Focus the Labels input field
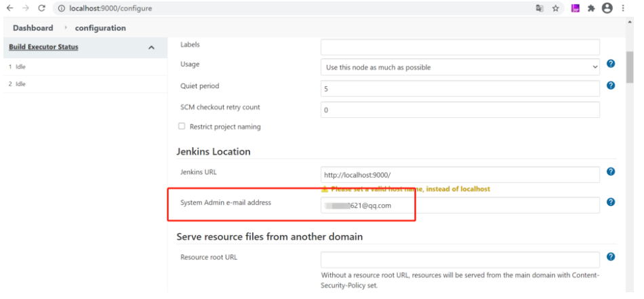 [x=460, y=47]
